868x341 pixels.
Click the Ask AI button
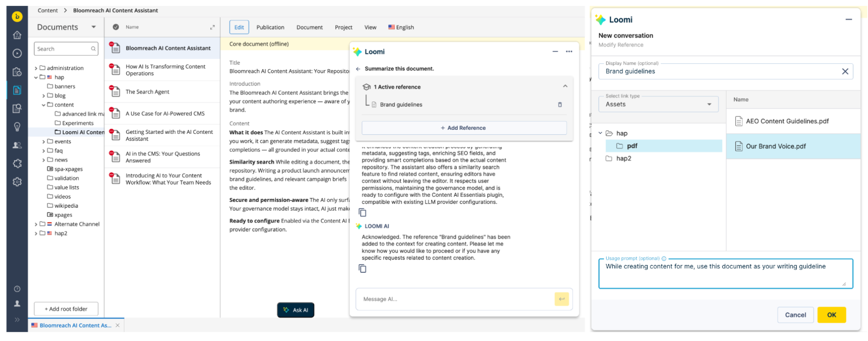click(x=295, y=310)
